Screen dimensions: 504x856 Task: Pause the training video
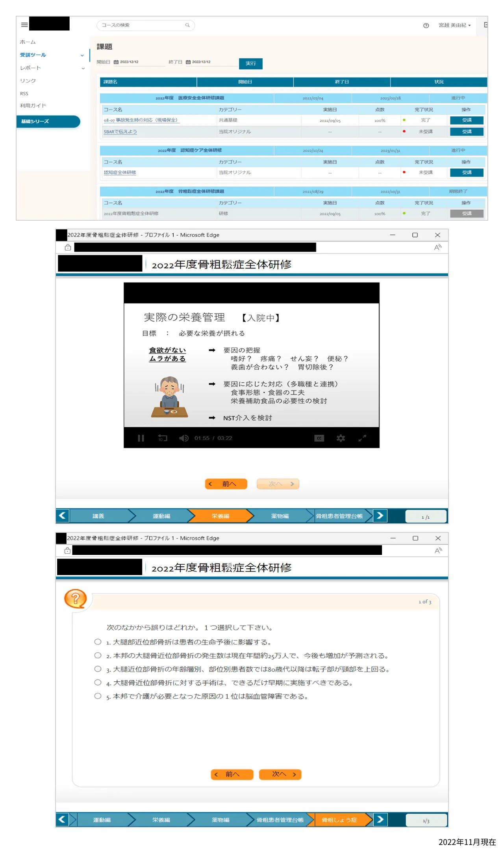click(x=141, y=438)
